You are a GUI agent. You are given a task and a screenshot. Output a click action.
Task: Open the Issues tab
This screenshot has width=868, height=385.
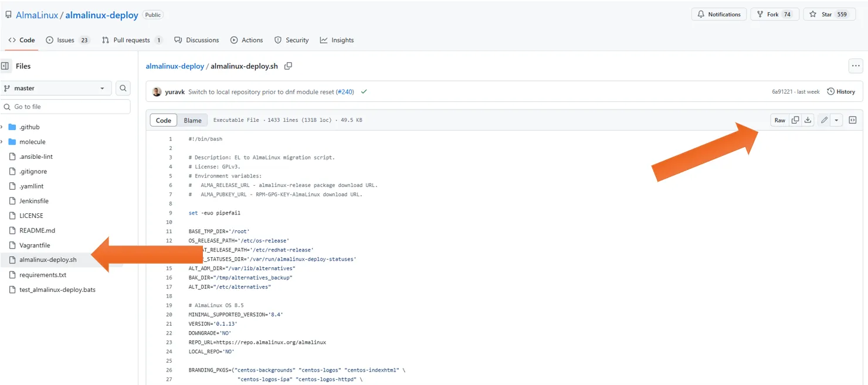(x=68, y=40)
